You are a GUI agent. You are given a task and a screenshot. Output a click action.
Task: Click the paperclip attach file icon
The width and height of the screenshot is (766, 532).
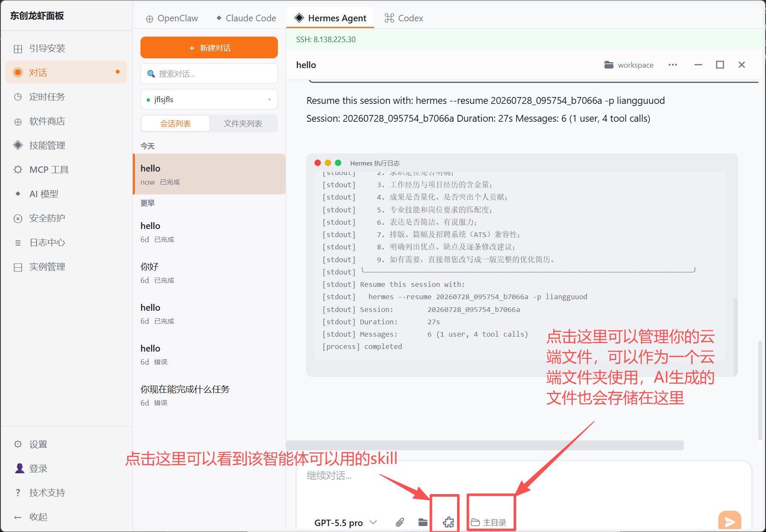click(400, 522)
